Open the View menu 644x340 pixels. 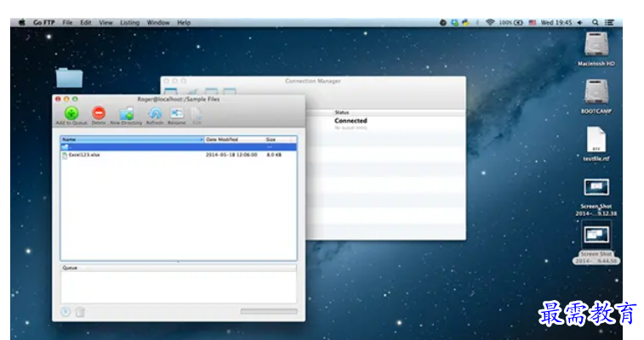point(105,23)
